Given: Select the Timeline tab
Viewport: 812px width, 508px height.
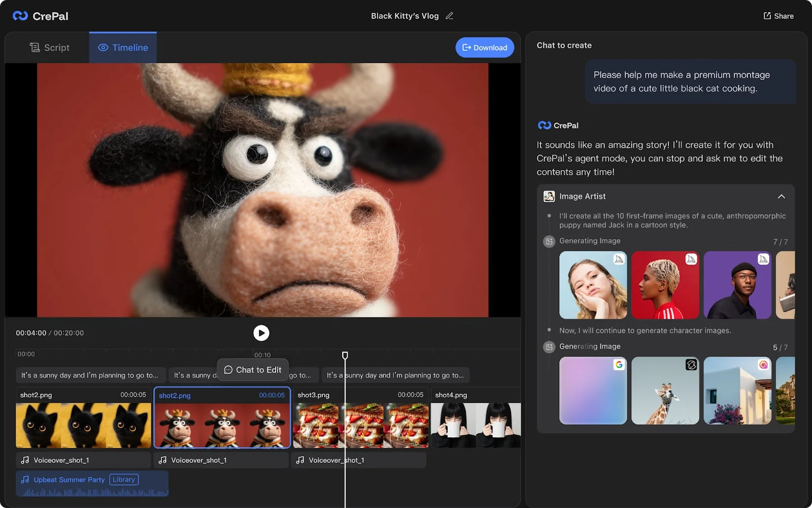Looking at the screenshot, I should [x=123, y=47].
